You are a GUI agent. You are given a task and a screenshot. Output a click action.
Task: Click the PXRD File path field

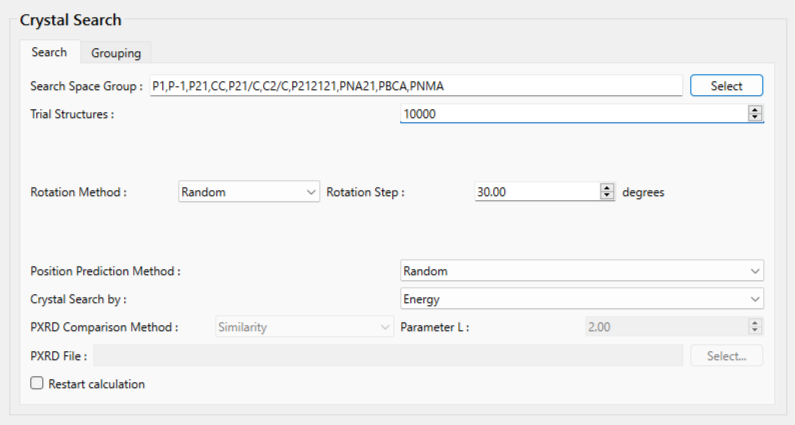click(x=388, y=355)
